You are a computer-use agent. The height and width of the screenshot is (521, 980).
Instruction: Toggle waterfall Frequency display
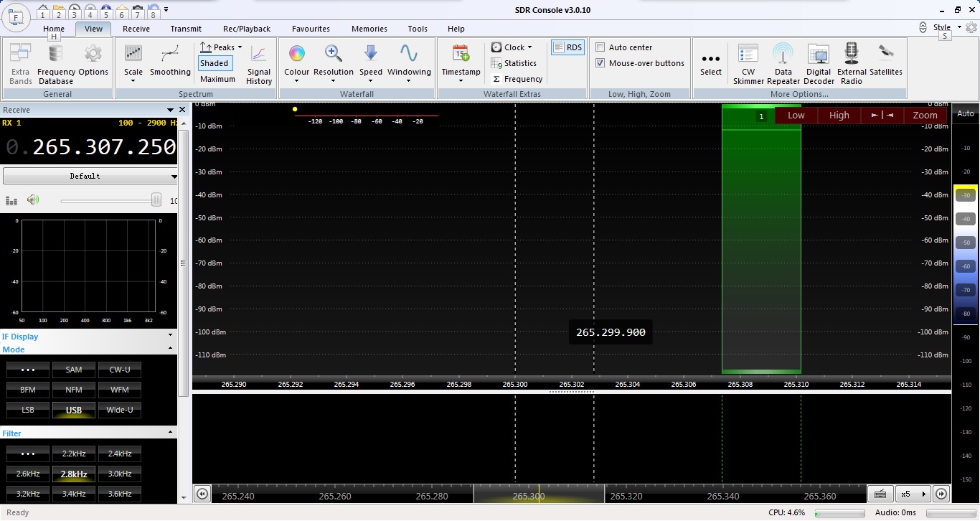point(517,79)
